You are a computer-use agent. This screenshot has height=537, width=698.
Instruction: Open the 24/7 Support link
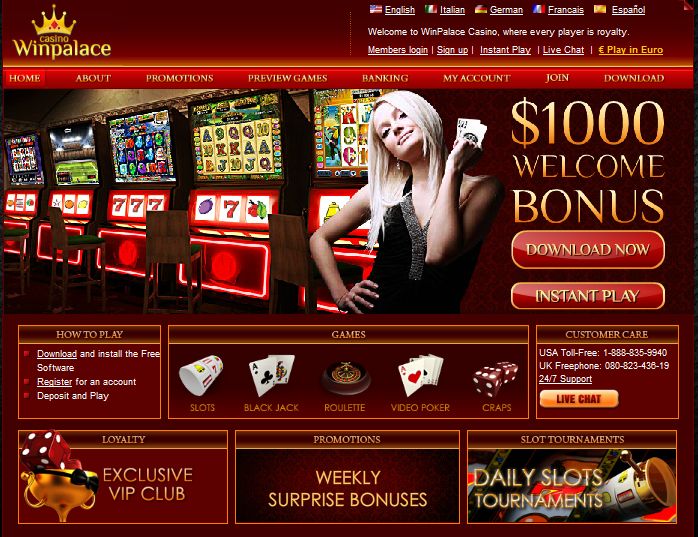pos(565,379)
